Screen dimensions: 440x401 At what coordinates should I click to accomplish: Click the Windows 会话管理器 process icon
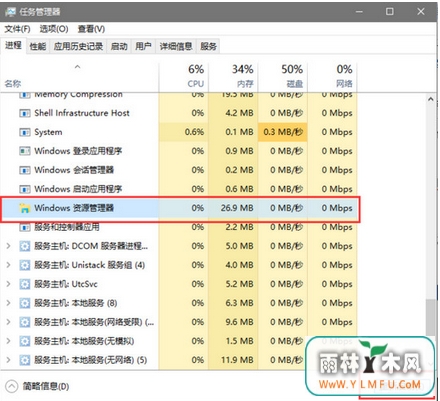coord(25,170)
